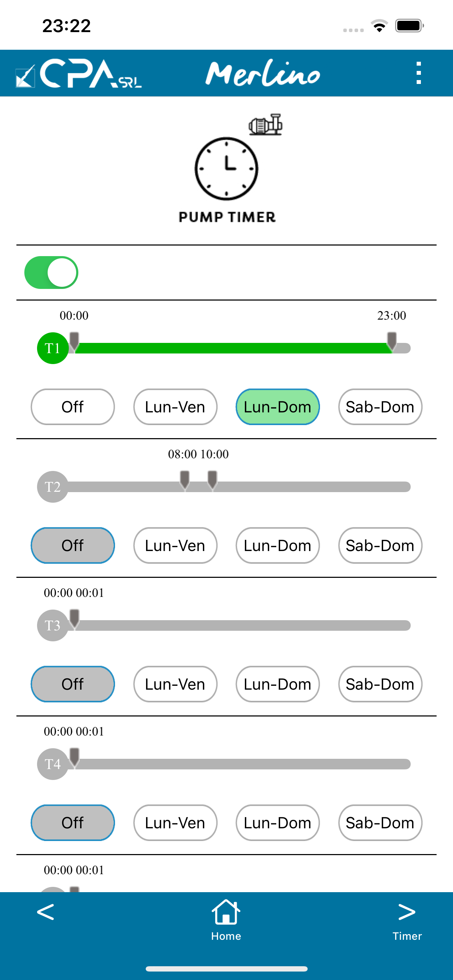Choose Lun-Ven for timer T2

[x=175, y=545]
